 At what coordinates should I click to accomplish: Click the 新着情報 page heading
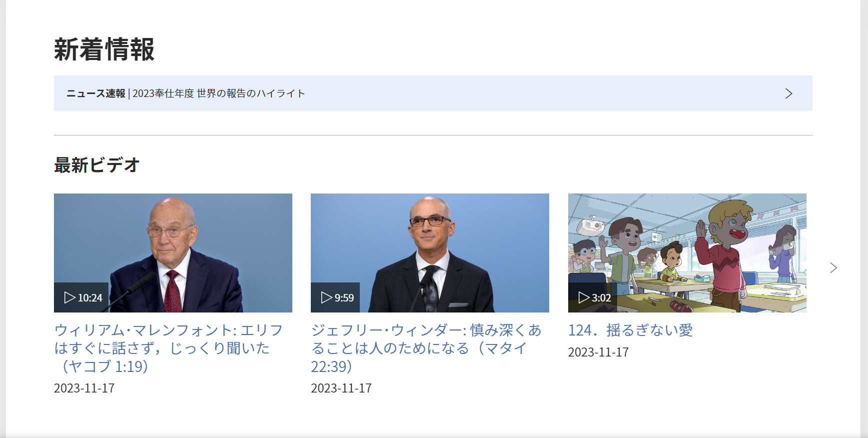tap(104, 49)
